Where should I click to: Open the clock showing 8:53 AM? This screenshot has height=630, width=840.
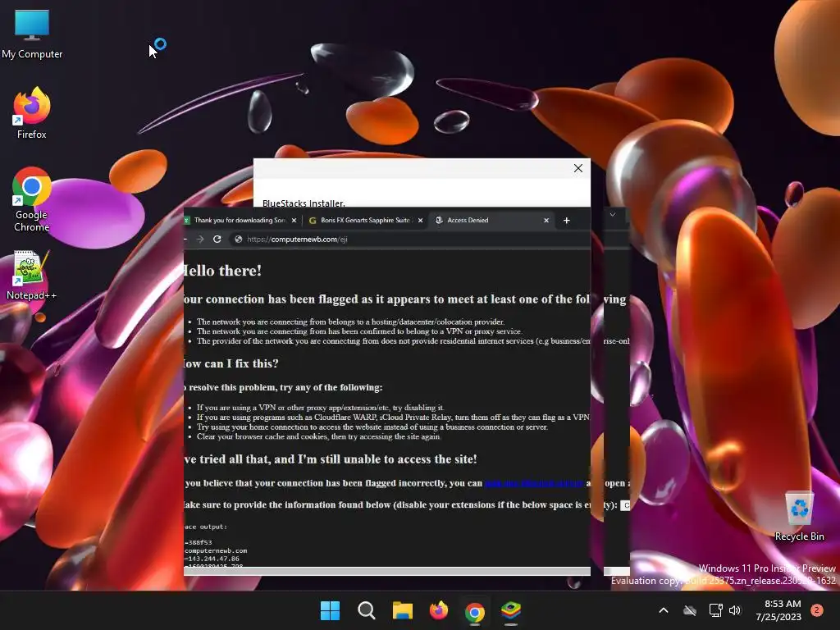(x=779, y=610)
